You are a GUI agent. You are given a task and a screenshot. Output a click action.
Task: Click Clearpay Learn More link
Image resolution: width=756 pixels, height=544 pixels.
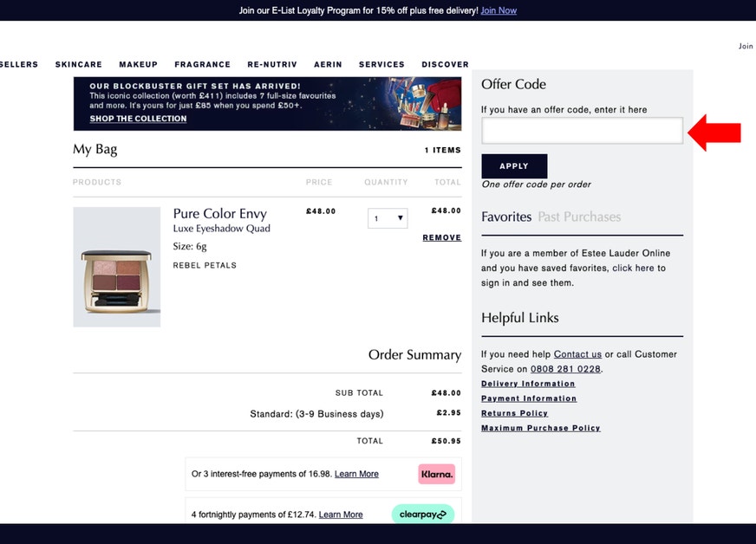coord(341,515)
